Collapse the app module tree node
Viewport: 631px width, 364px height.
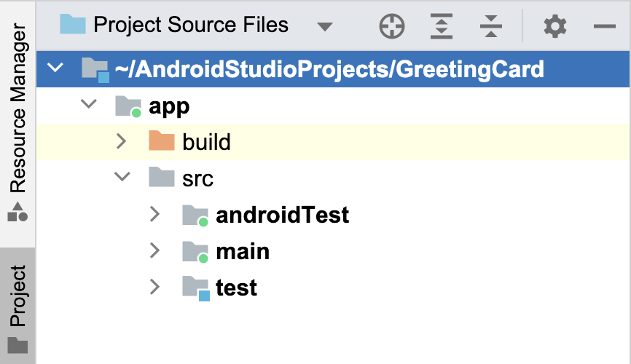click(89, 106)
